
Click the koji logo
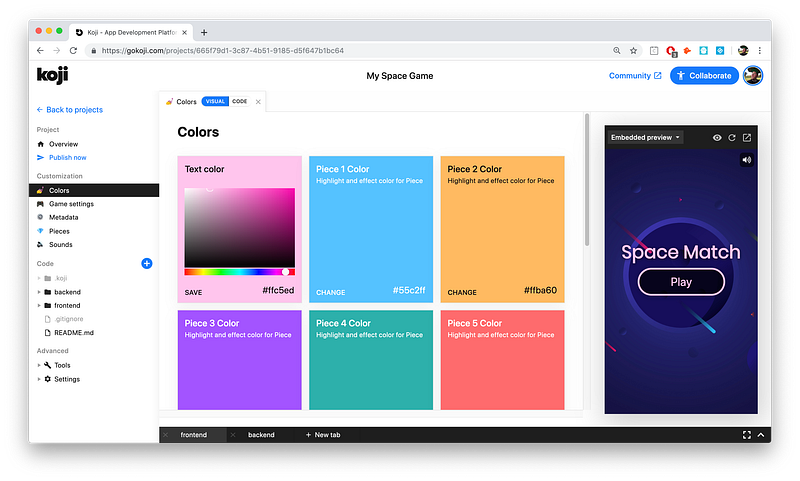point(52,75)
